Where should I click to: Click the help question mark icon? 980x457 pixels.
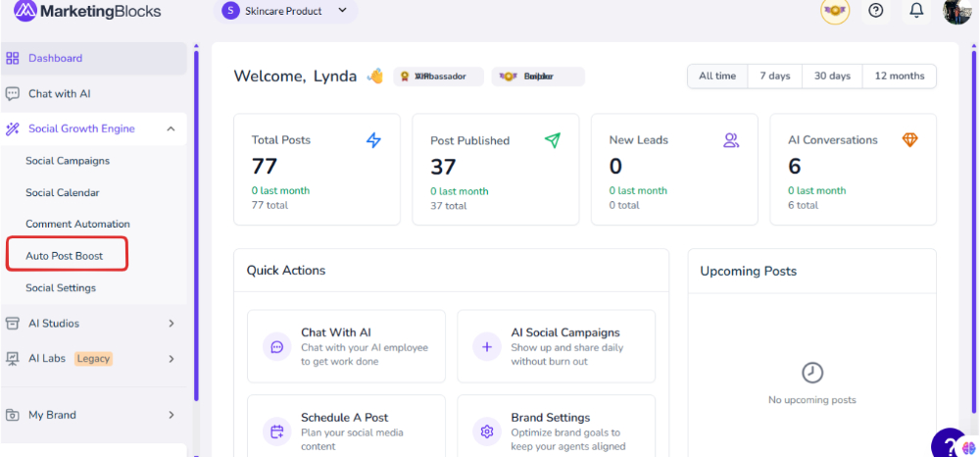tap(876, 11)
